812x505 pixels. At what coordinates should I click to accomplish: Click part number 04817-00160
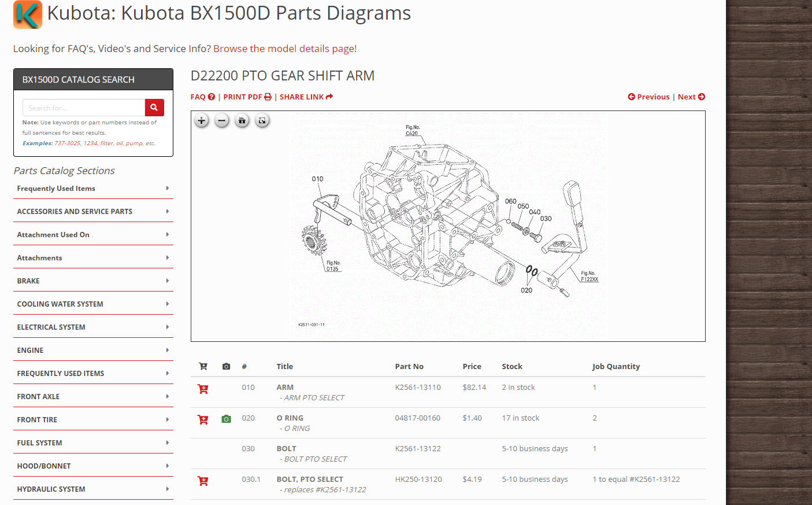pyautogui.click(x=417, y=418)
